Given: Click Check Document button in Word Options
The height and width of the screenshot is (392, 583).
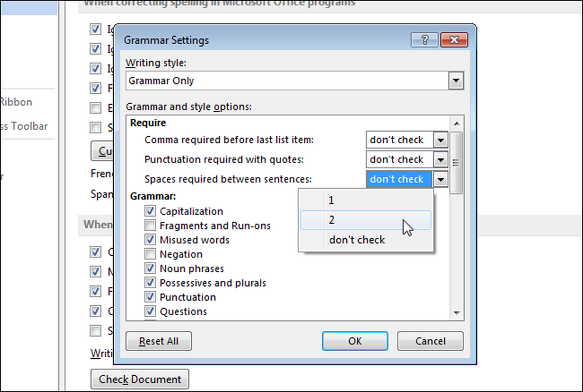Looking at the screenshot, I should (140, 379).
